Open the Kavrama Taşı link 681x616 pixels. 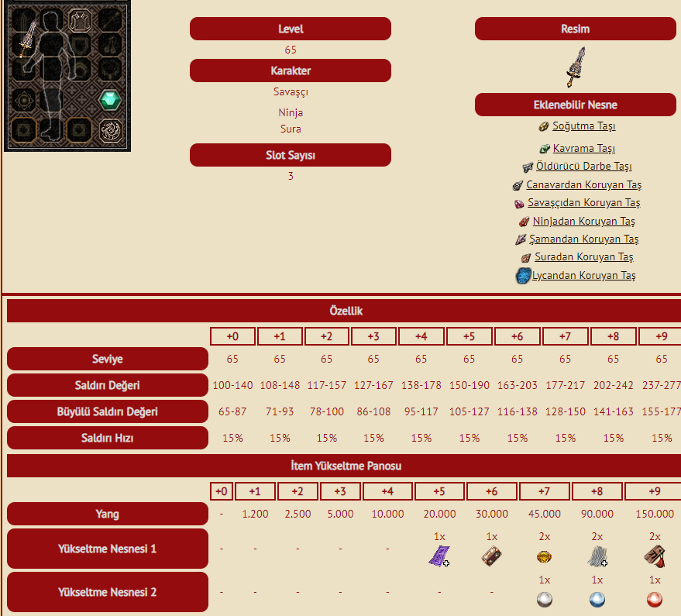[583, 149]
